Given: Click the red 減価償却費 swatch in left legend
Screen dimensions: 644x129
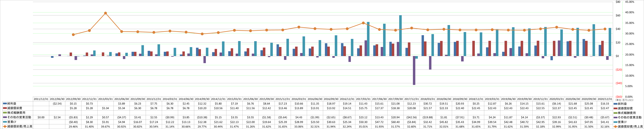Looking at the screenshot, I should coord(5,108).
